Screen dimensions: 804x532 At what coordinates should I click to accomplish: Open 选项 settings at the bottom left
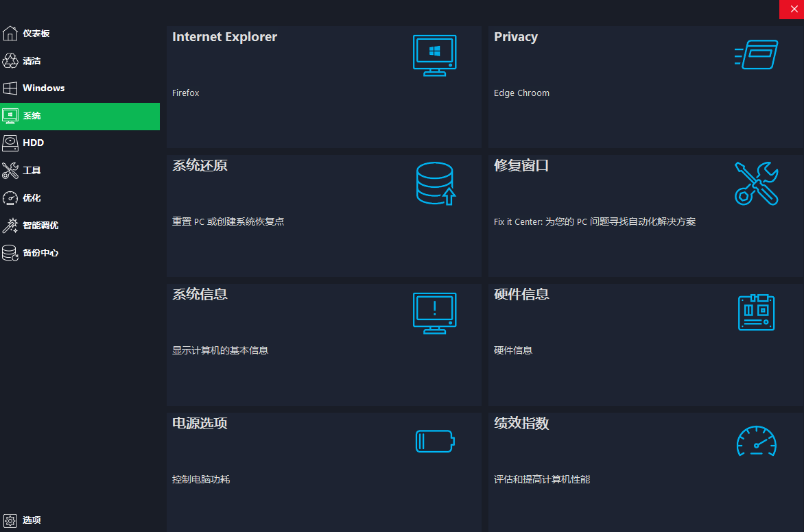[x=32, y=520]
